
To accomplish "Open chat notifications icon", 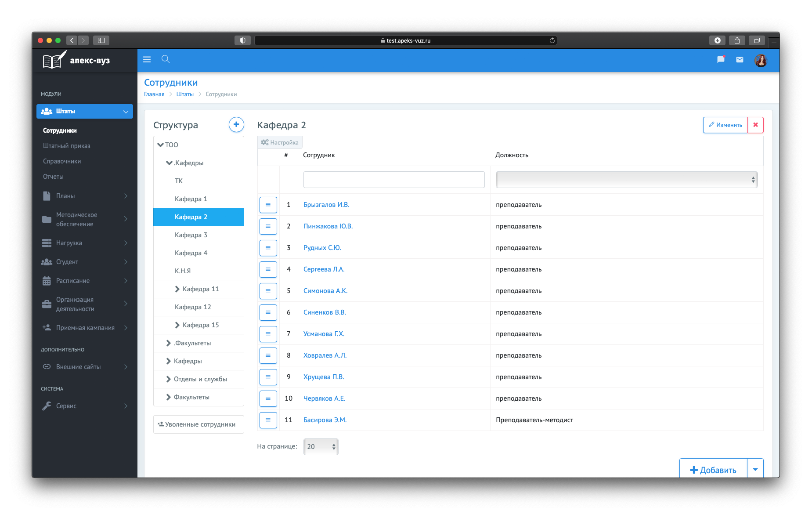I will (721, 59).
